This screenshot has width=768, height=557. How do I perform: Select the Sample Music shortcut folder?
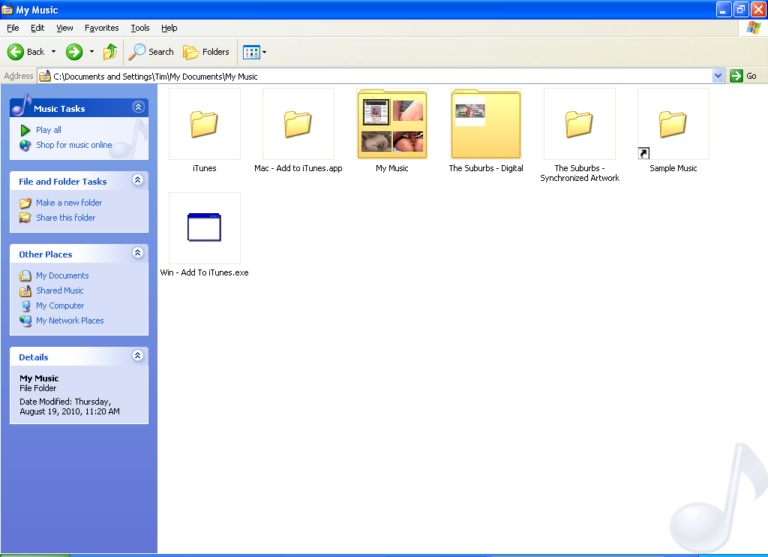pos(673,124)
